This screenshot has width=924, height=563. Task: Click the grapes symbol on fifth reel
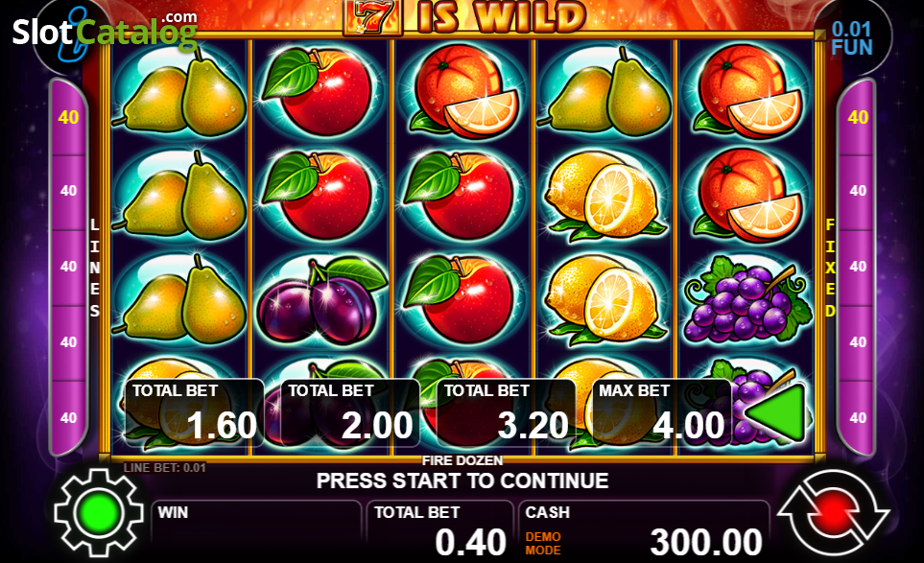click(746, 299)
